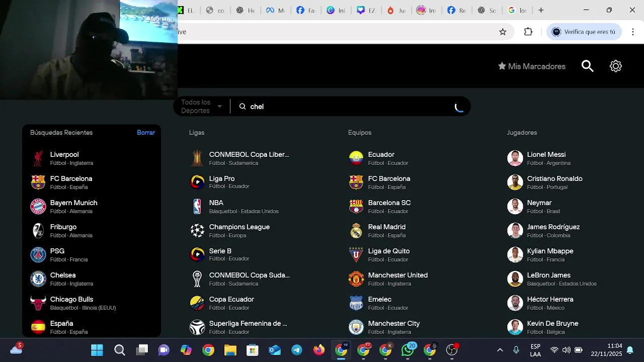Select the Liga de Quito shield
Viewport: 644px width, 362px height.
tap(356, 255)
